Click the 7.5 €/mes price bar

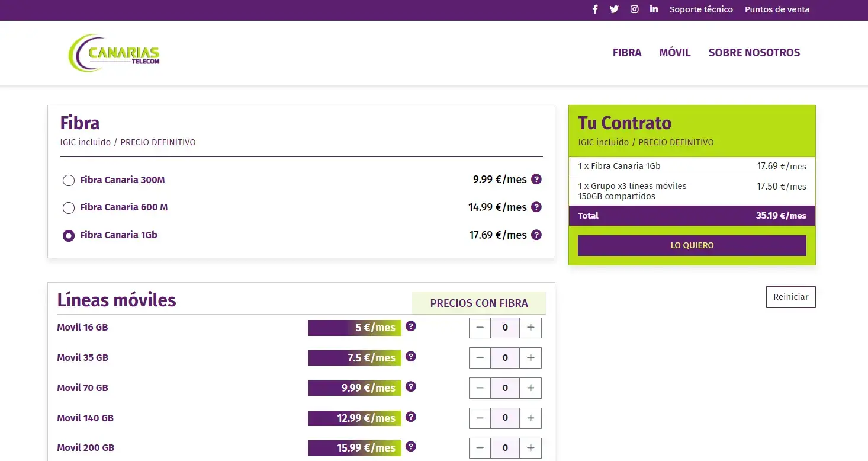point(355,358)
